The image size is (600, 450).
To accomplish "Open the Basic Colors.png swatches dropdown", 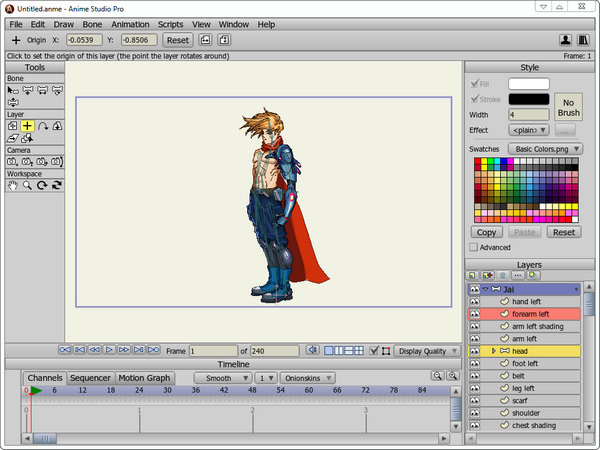I will point(543,148).
